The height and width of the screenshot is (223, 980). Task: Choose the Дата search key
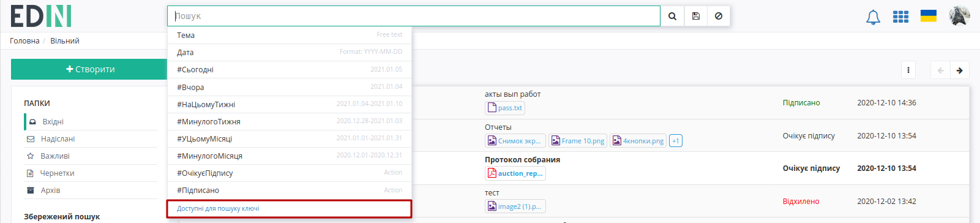point(290,53)
